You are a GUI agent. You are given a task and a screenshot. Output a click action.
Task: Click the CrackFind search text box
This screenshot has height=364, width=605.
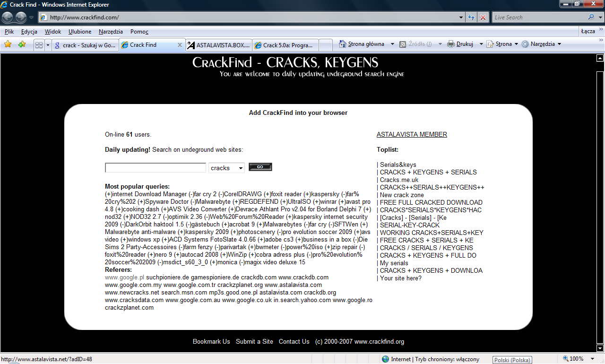(156, 168)
